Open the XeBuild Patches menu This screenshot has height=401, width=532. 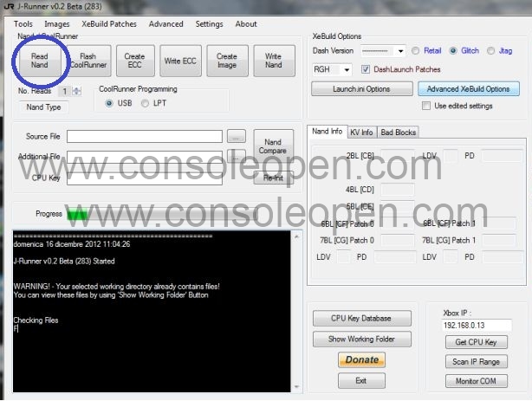[x=109, y=24]
